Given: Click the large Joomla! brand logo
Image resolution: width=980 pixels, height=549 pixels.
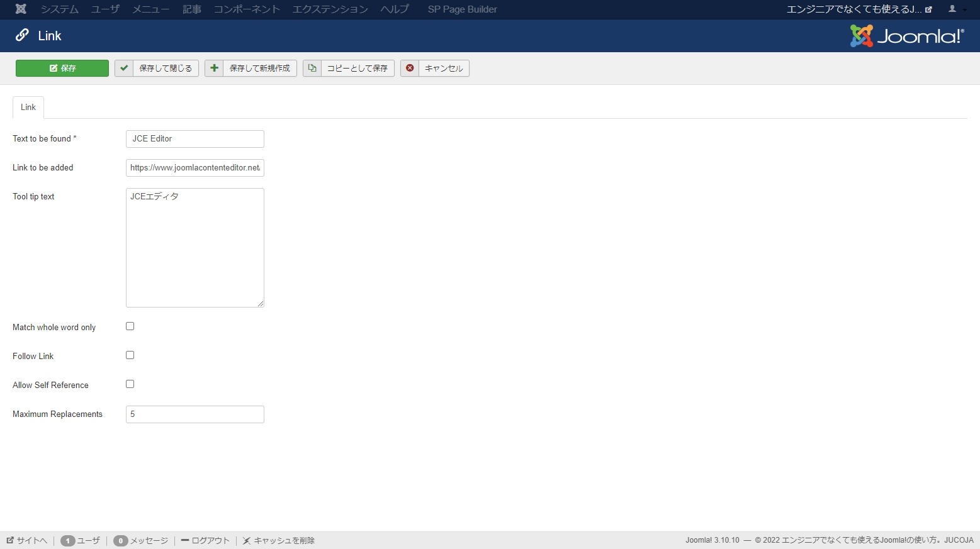Looking at the screenshot, I should point(906,36).
